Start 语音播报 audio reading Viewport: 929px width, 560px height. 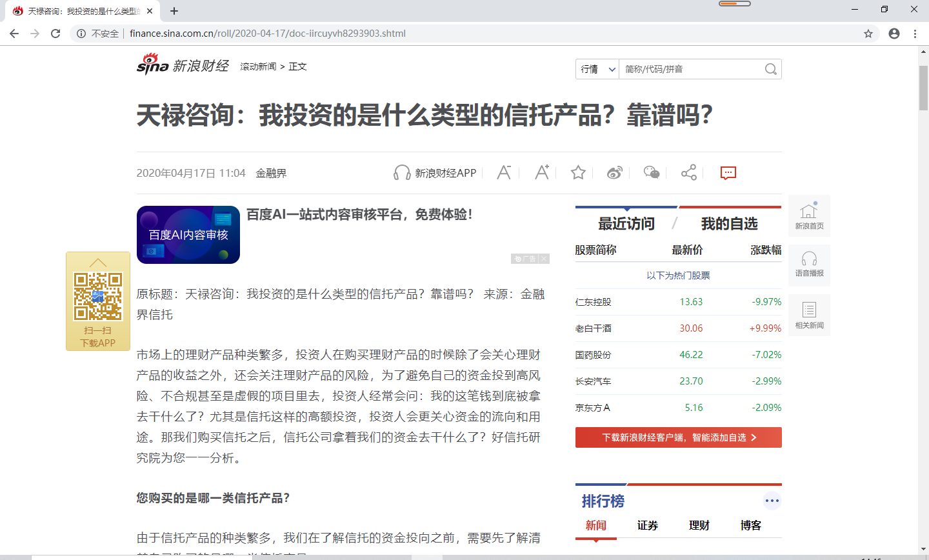point(809,265)
